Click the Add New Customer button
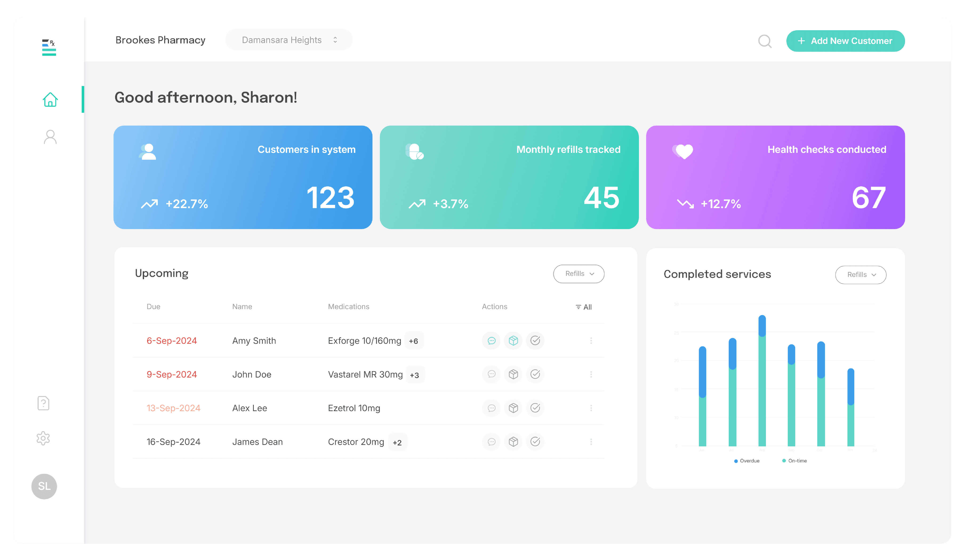The height and width of the screenshot is (560, 964). point(845,40)
